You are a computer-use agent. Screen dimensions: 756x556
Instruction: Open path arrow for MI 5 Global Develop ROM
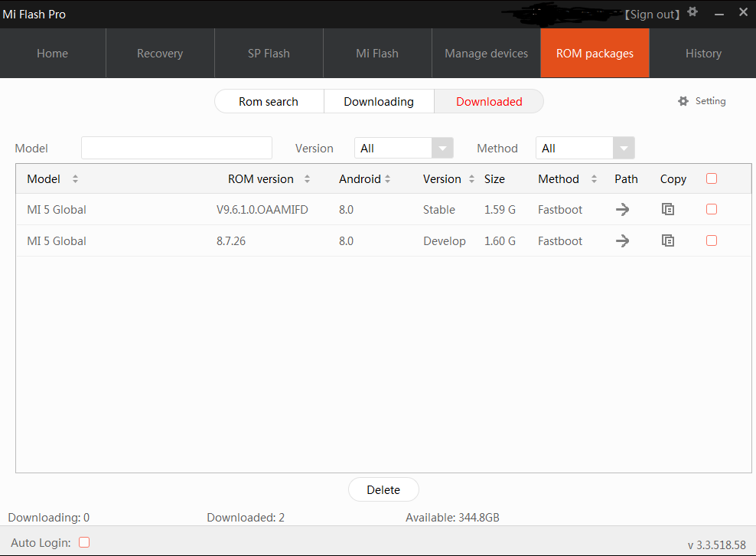pos(623,241)
